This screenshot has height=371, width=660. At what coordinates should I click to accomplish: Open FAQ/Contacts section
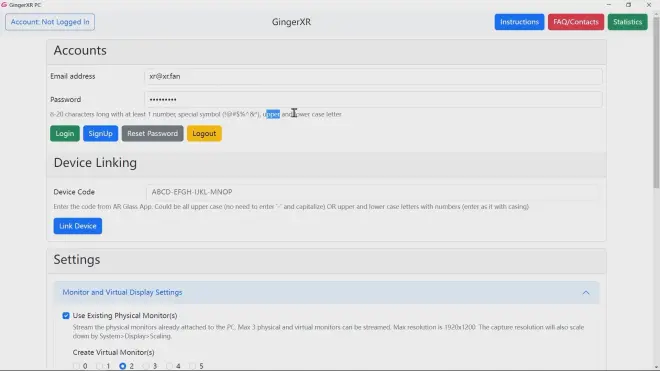575,22
